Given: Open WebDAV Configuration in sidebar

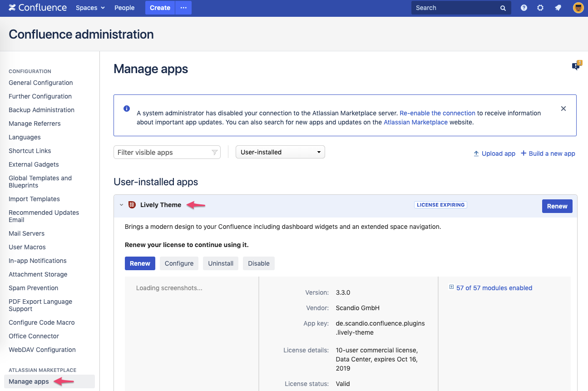Looking at the screenshot, I should point(42,350).
